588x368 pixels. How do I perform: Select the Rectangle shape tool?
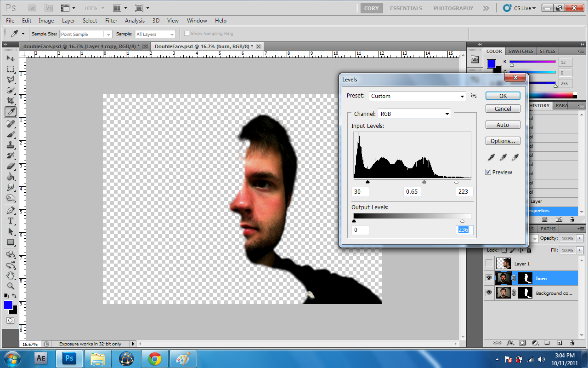point(10,242)
